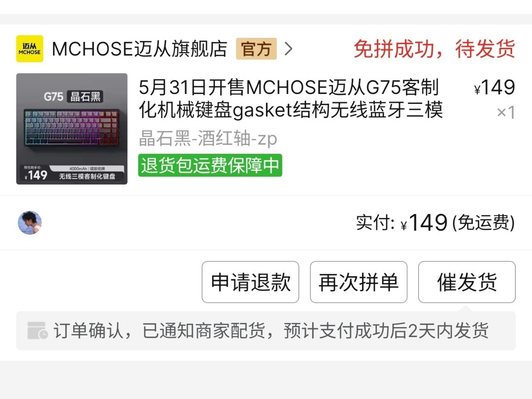The height and width of the screenshot is (399, 532).
Task: Open the MCHOSE yellow store logo
Action: point(30,49)
